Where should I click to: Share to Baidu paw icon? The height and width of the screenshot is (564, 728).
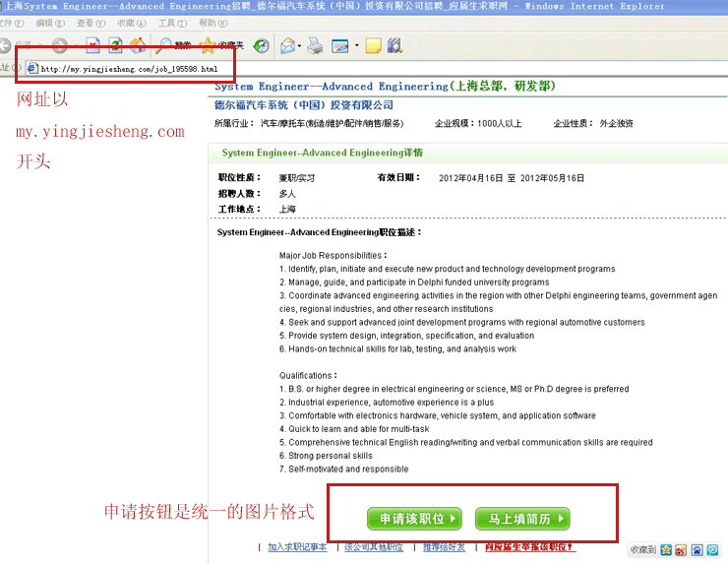point(697,550)
